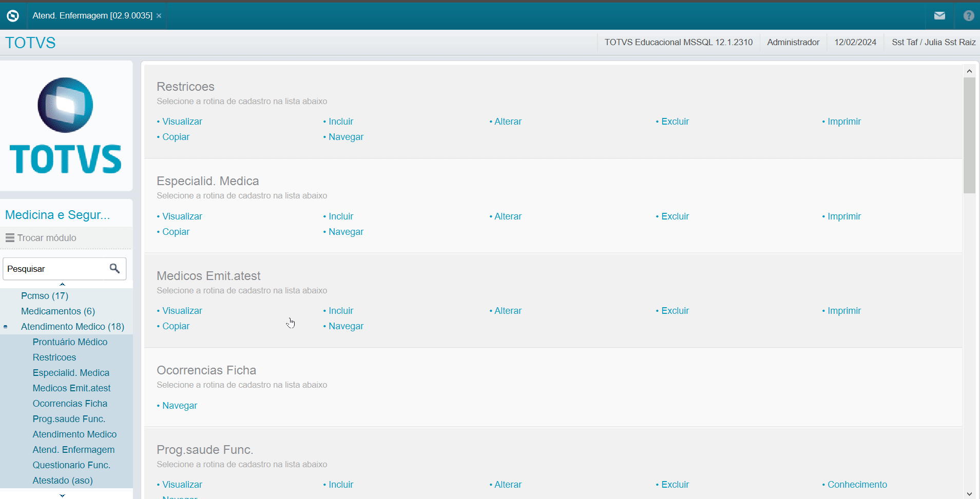The height and width of the screenshot is (499, 980).
Task: Click Excluir under Especialid. Medica
Action: tap(675, 216)
